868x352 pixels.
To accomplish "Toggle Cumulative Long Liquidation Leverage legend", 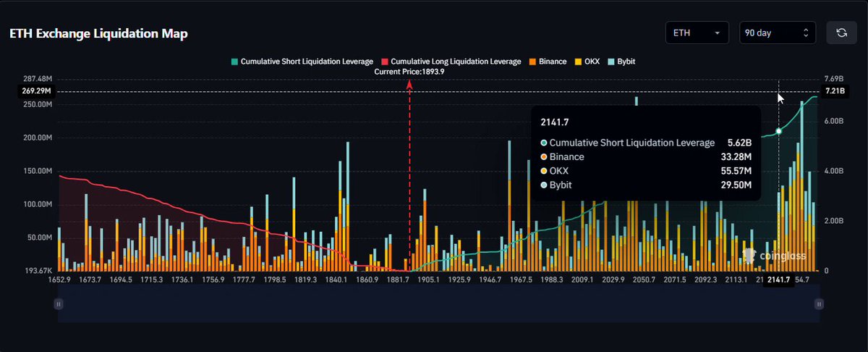I will tap(451, 62).
